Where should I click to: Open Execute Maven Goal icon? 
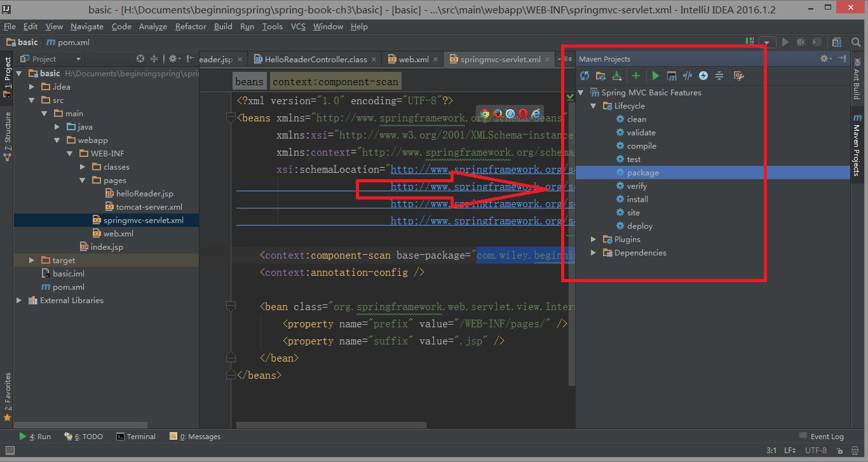click(x=672, y=76)
